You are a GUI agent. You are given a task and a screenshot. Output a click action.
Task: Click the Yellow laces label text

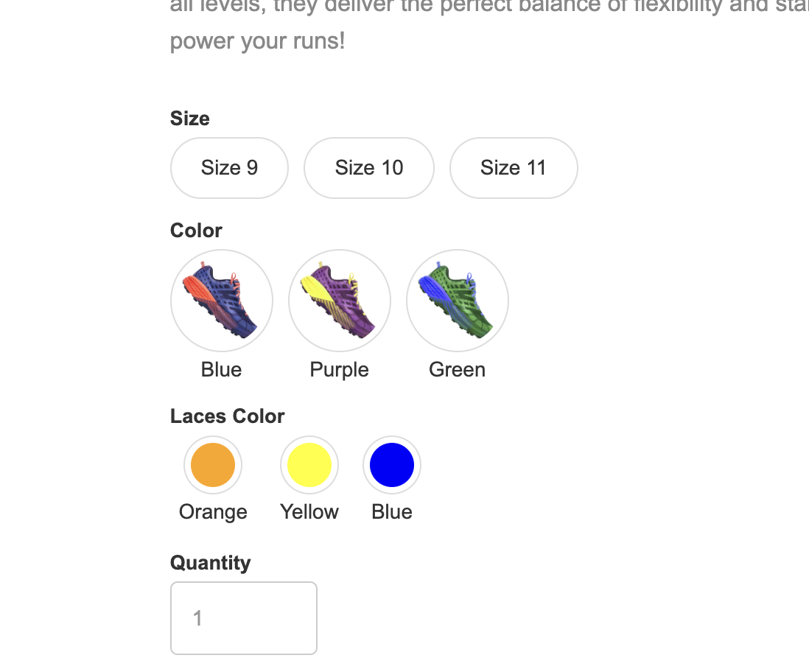(309, 512)
